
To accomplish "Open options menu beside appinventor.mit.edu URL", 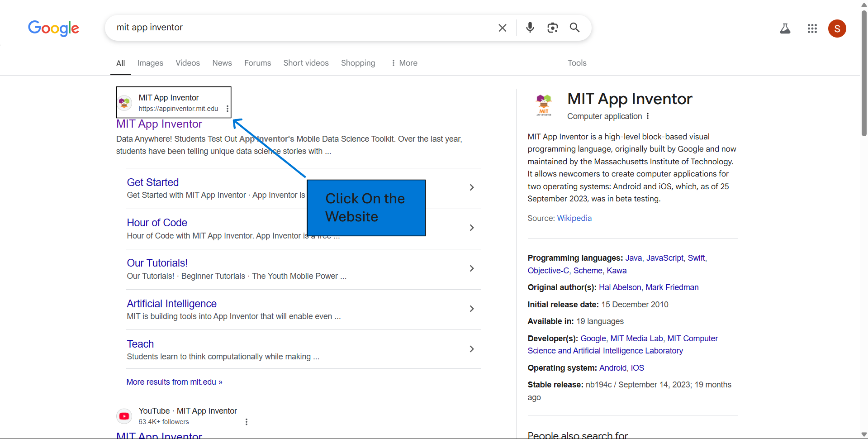I will click(228, 109).
